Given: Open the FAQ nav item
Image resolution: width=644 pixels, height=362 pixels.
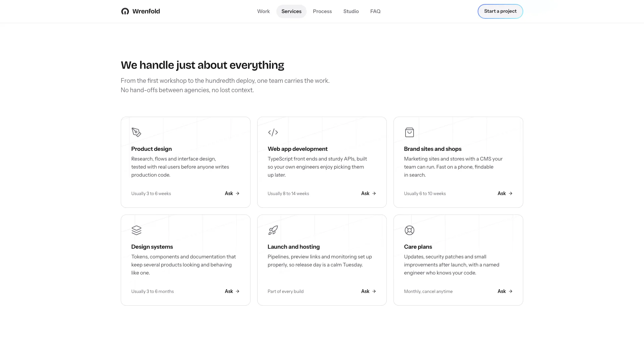Looking at the screenshot, I should coord(375,11).
